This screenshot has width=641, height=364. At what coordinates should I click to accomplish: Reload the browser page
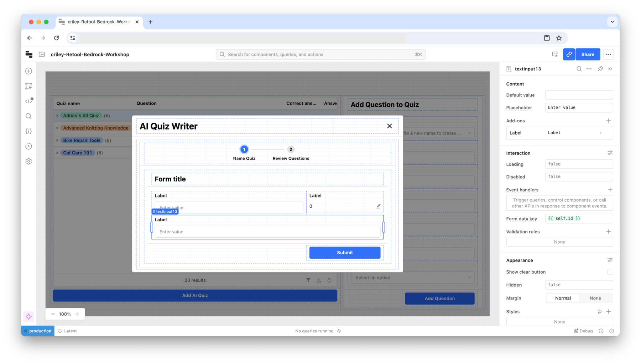click(57, 38)
